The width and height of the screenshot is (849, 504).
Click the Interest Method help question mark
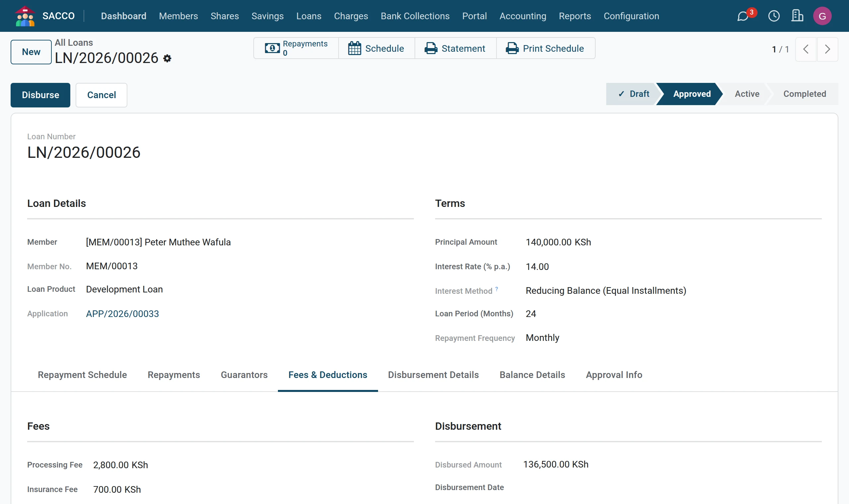tap(496, 289)
